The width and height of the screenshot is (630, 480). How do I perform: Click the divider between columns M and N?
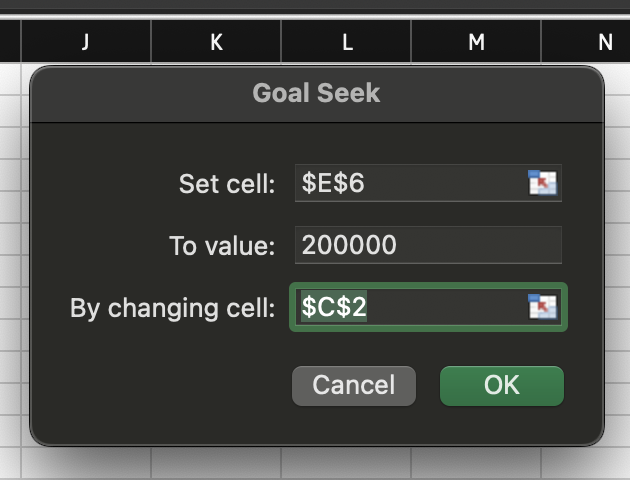(x=541, y=42)
